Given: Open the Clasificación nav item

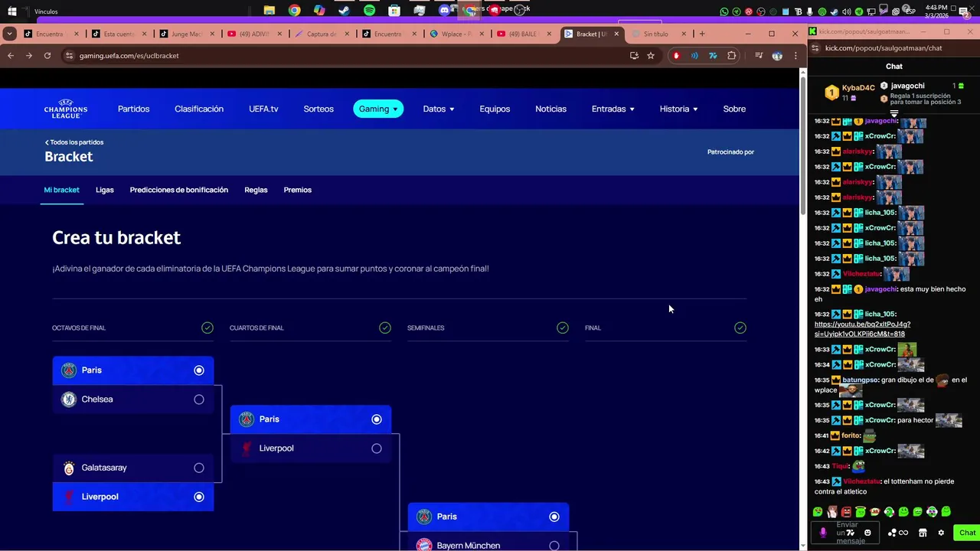Looking at the screenshot, I should [199, 109].
